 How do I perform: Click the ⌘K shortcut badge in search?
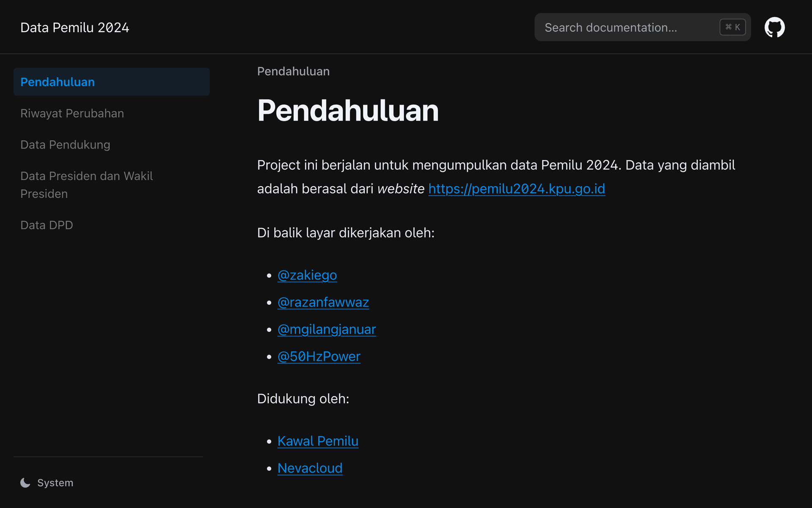(x=732, y=27)
